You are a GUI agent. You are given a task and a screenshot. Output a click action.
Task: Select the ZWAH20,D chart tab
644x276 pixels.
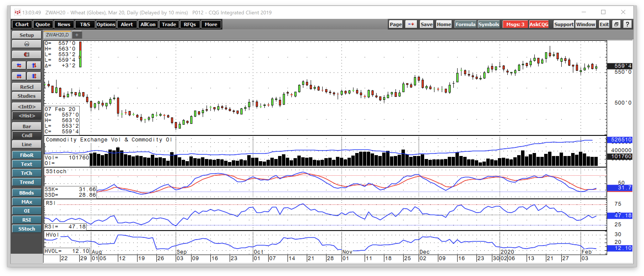pos(57,35)
